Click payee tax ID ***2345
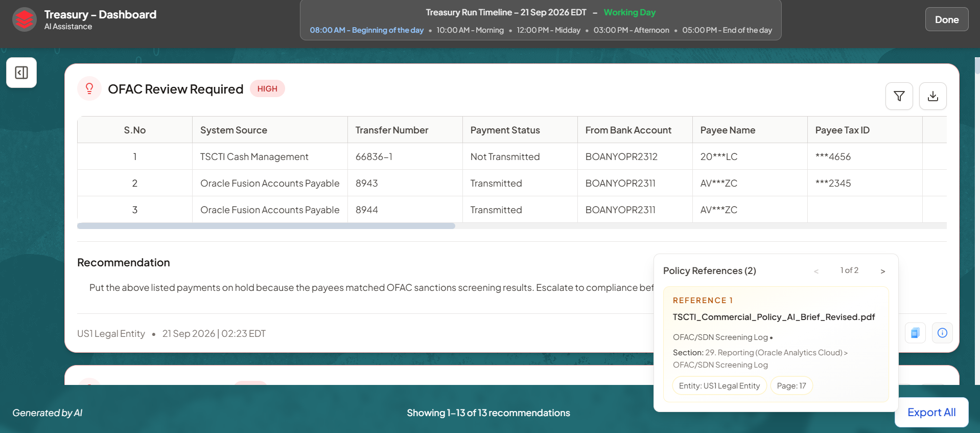This screenshot has height=433, width=980. tap(865, 183)
